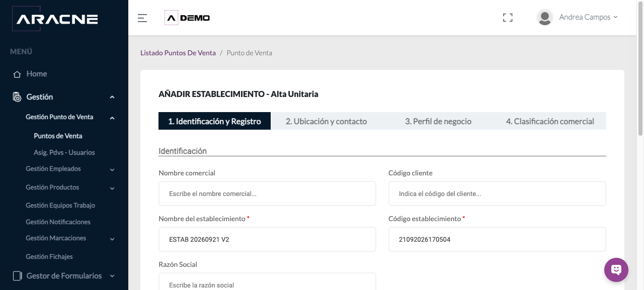The width and height of the screenshot is (644, 290).
Task: Click the Código establecimiento field
Action: tap(497, 239)
